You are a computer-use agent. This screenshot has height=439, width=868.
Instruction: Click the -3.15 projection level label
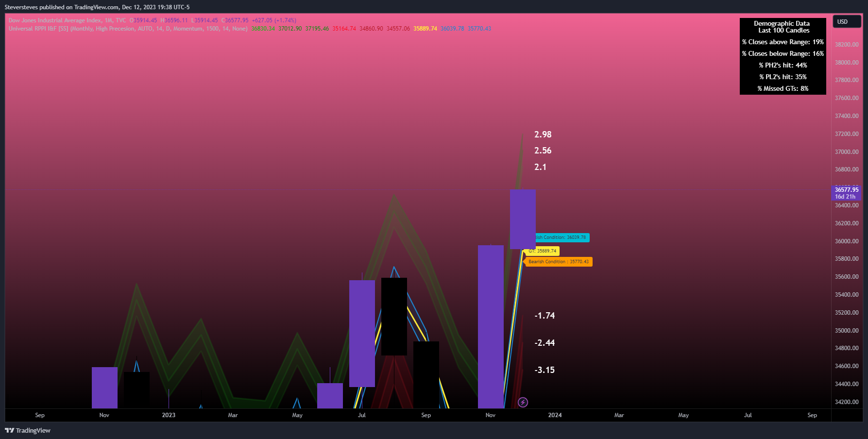pyautogui.click(x=545, y=370)
